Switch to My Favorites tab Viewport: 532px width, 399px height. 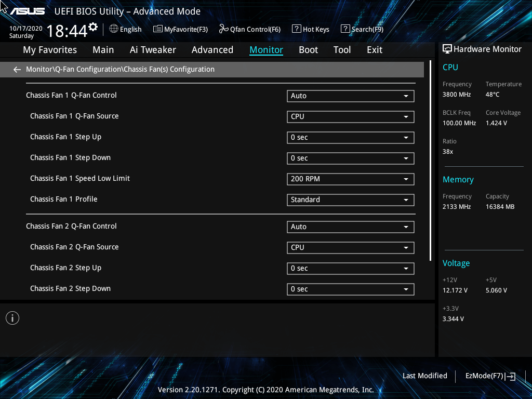50,50
